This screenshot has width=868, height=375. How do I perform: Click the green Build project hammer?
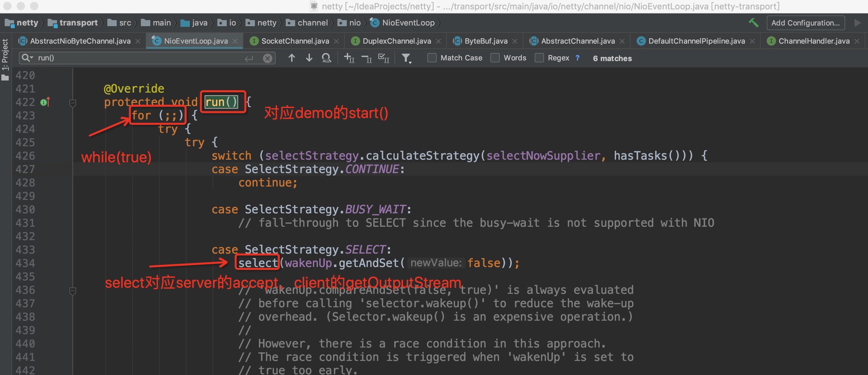tap(753, 22)
